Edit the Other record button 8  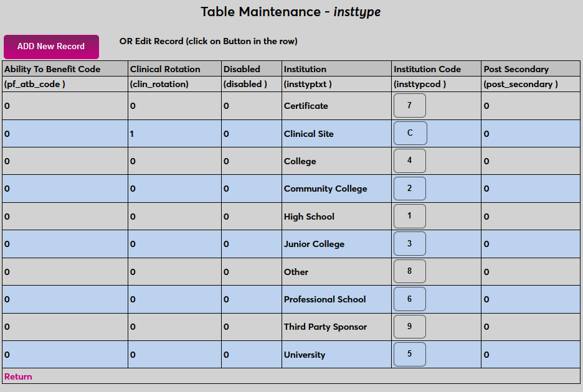coord(409,271)
